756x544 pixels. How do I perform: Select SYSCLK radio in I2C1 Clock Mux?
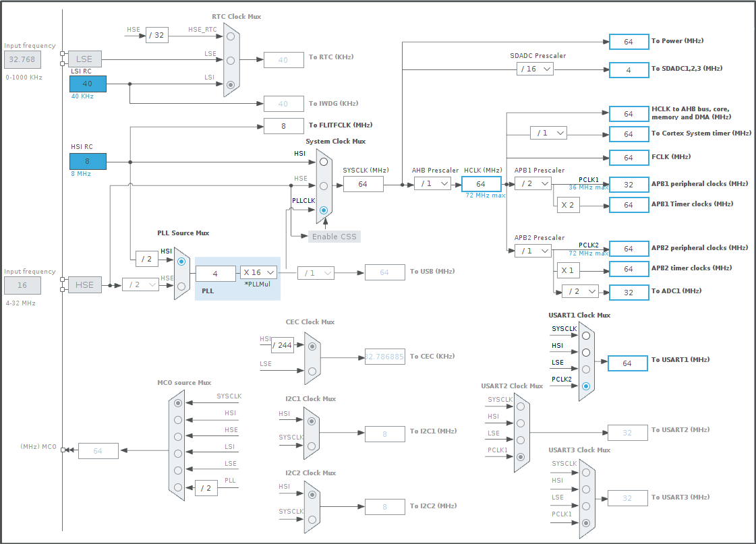312,446
